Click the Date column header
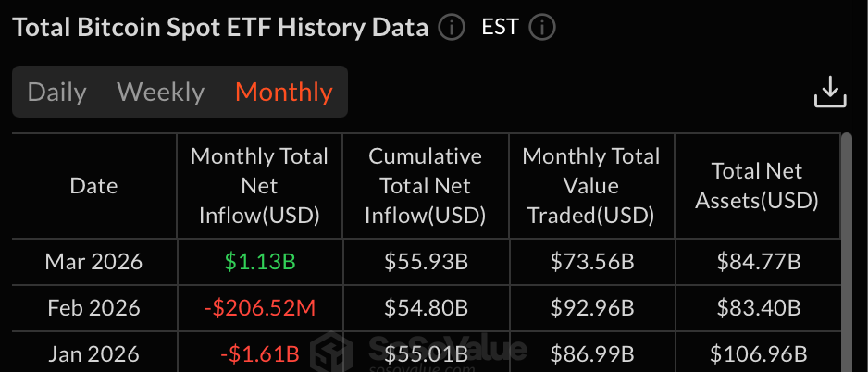The height and width of the screenshot is (372, 868). point(93,186)
